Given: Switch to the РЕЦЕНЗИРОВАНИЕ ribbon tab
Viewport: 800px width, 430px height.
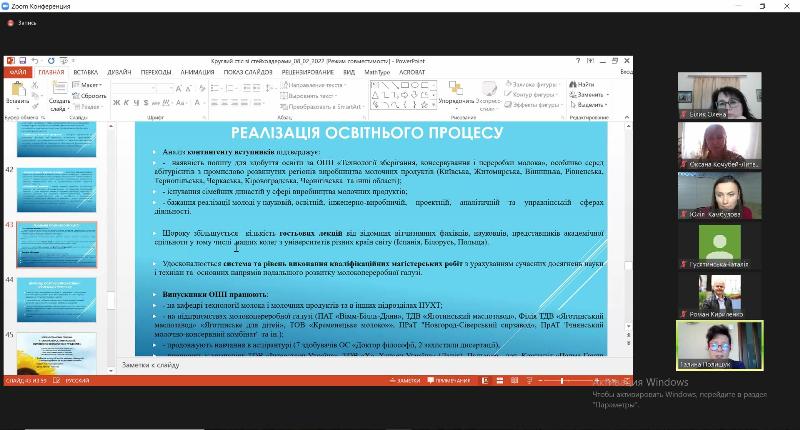Looking at the screenshot, I should [x=308, y=72].
